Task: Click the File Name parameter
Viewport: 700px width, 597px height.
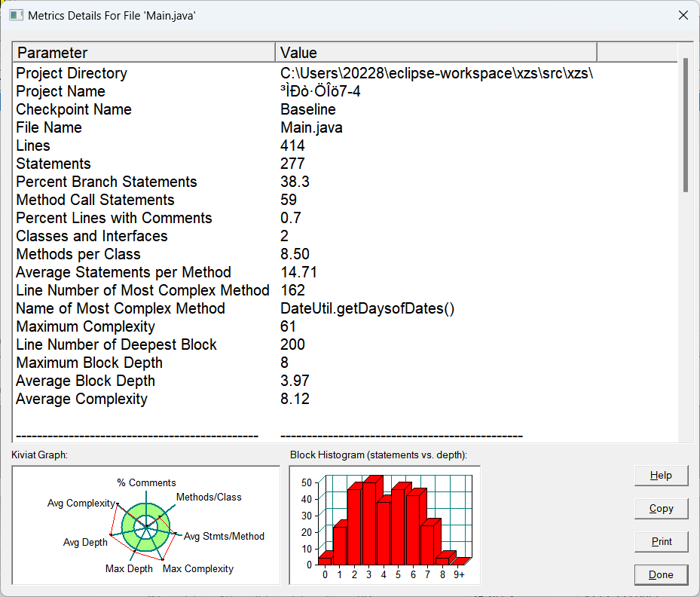Action: pos(49,127)
